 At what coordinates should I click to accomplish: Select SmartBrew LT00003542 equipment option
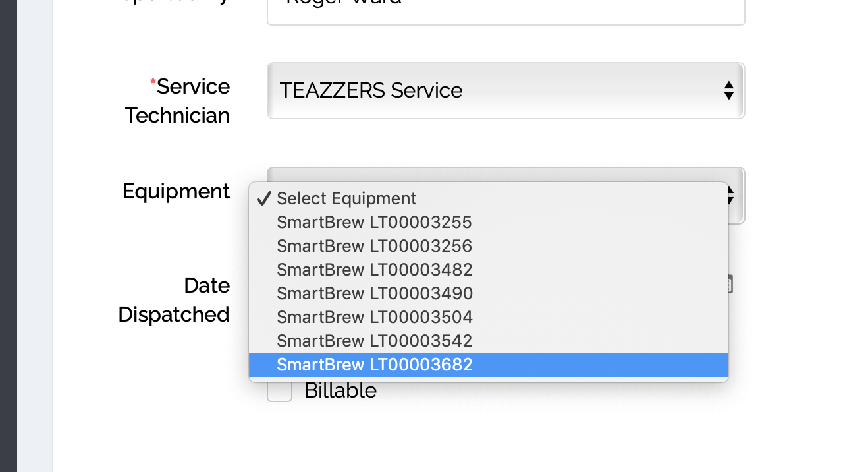pyautogui.click(x=374, y=341)
